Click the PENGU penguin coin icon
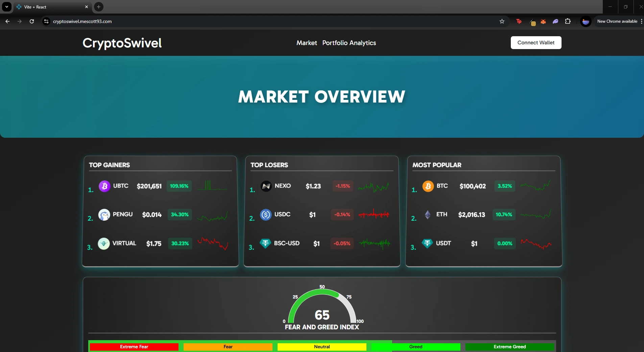 [x=104, y=215]
